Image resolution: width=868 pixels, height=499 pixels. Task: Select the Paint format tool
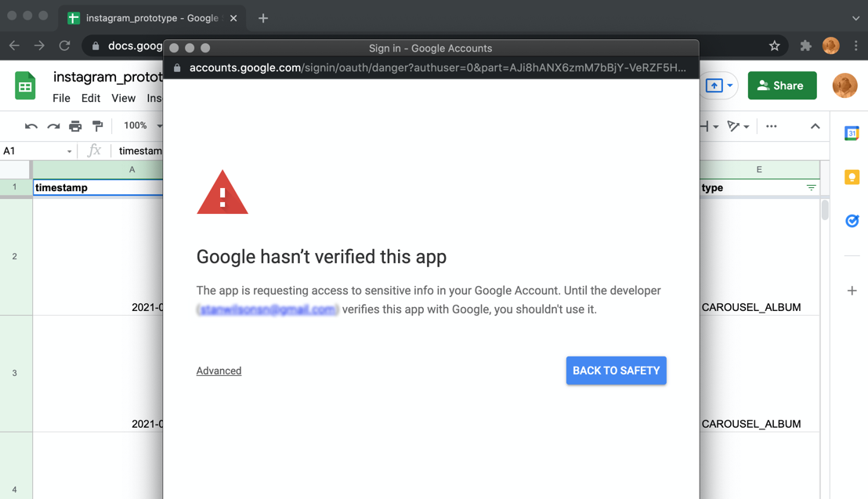(97, 126)
